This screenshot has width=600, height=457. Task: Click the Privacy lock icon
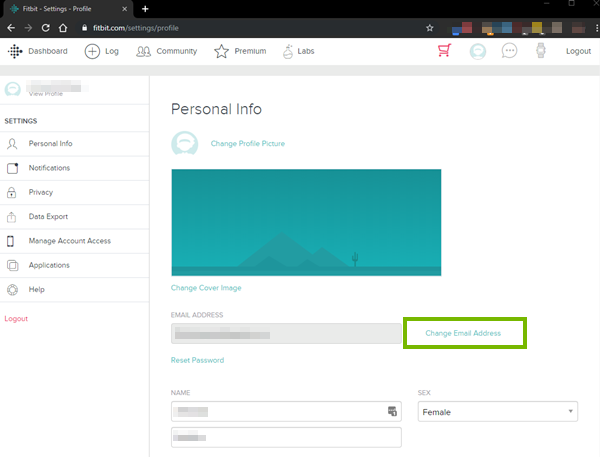11,192
